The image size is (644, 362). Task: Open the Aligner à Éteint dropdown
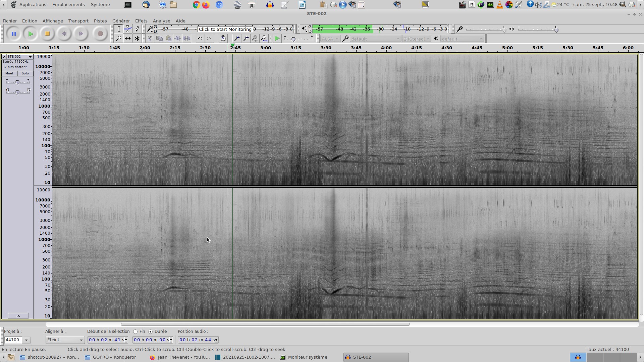click(65, 340)
